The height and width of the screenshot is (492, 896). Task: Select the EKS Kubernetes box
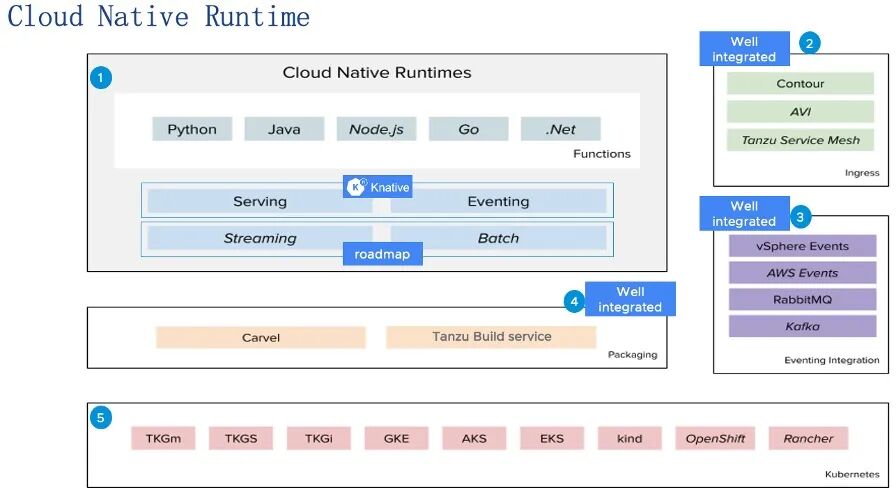(x=552, y=438)
